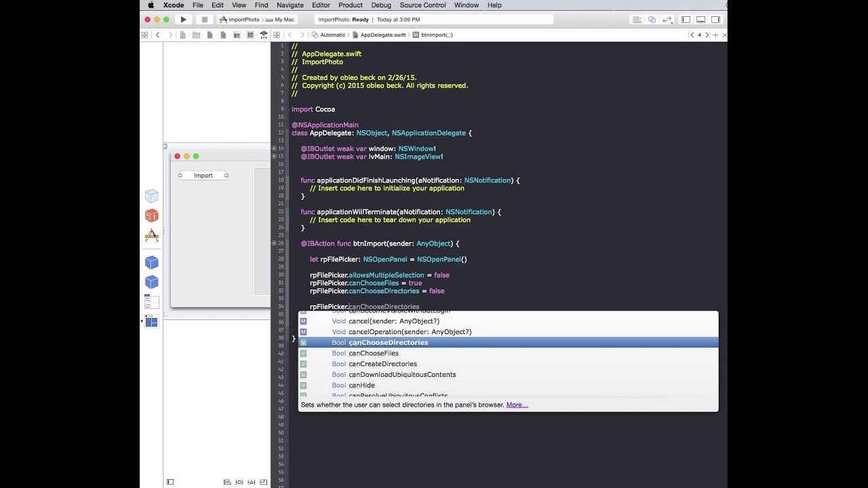Open the ImportPhoto scheme selector
The height and width of the screenshot is (488, 868).
(x=239, y=20)
